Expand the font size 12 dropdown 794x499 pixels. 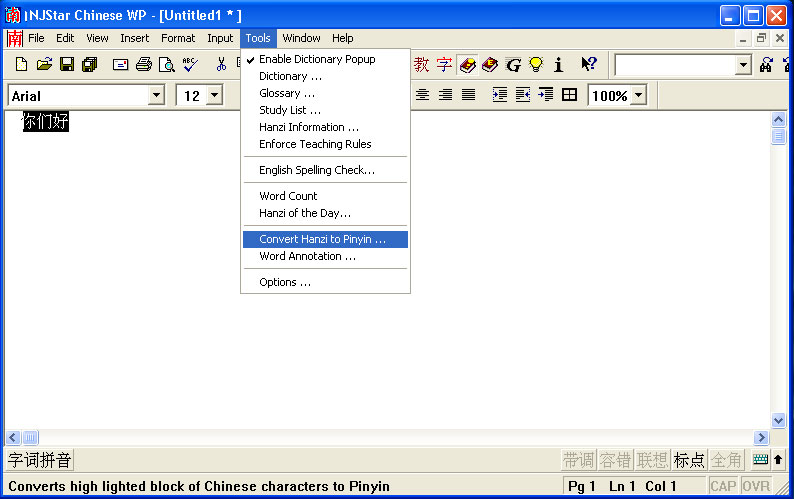point(215,95)
